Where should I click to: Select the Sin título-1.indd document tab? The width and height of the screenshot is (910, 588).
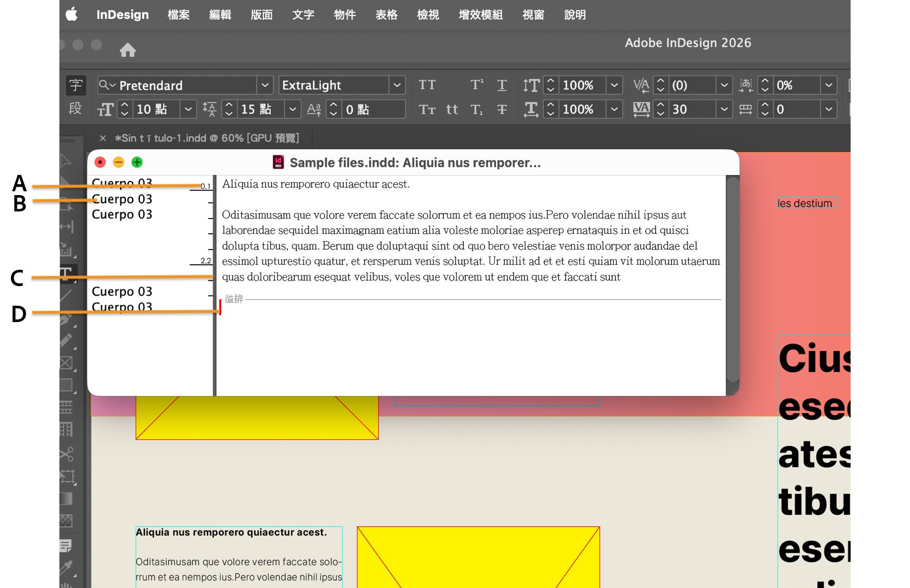pyautogui.click(x=207, y=138)
